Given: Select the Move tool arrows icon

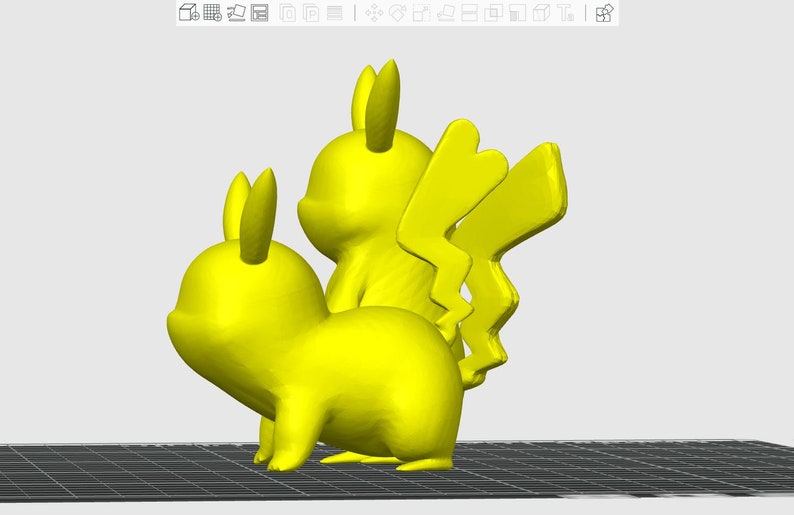Looking at the screenshot, I should pos(374,13).
